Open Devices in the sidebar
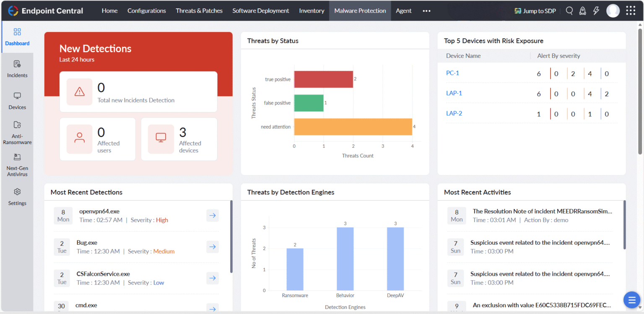Image resolution: width=644 pixels, height=314 pixels. 17,101
